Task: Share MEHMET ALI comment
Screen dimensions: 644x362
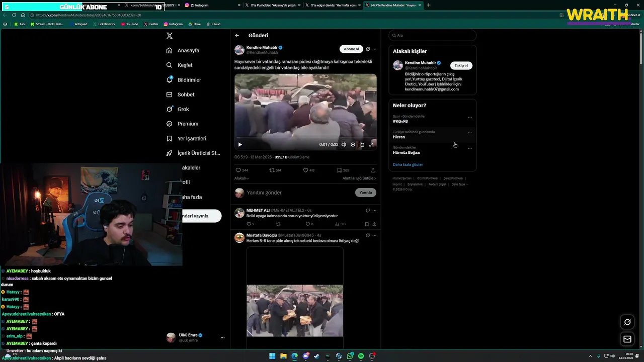Action: click(x=374, y=224)
